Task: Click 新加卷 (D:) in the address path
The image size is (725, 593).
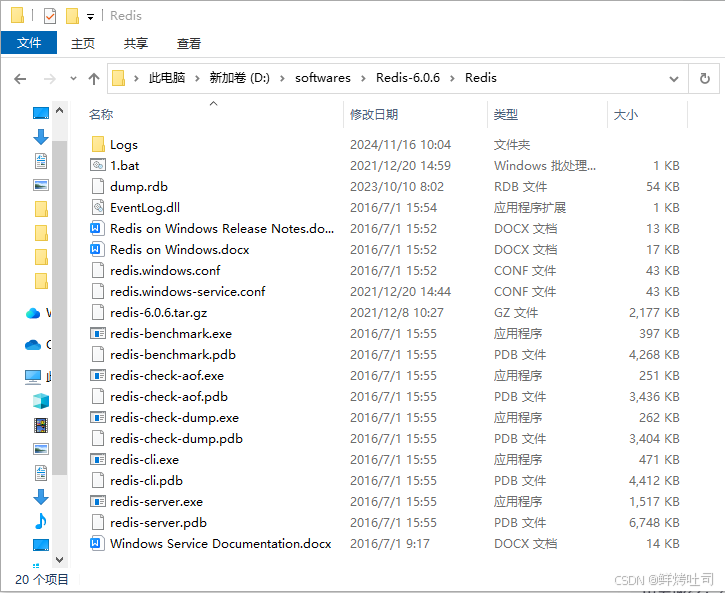Action: [x=239, y=78]
